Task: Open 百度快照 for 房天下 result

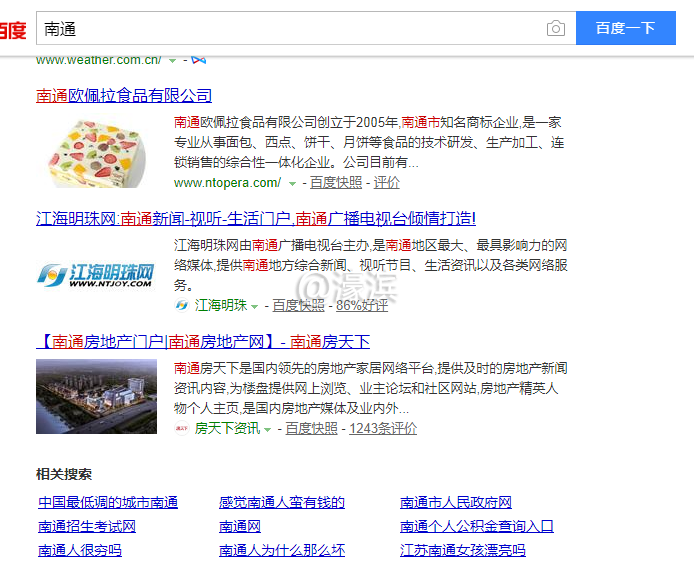Action: [311, 428]
